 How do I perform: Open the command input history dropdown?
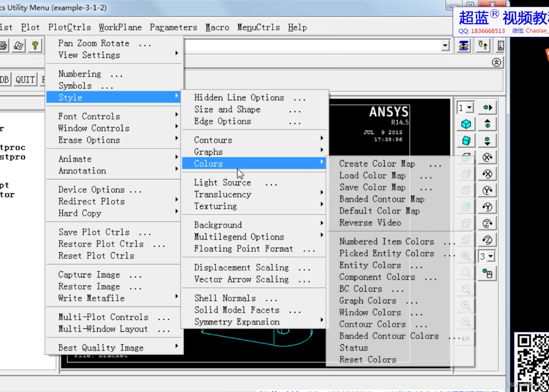pyautogui.click(x=445, y=45)
